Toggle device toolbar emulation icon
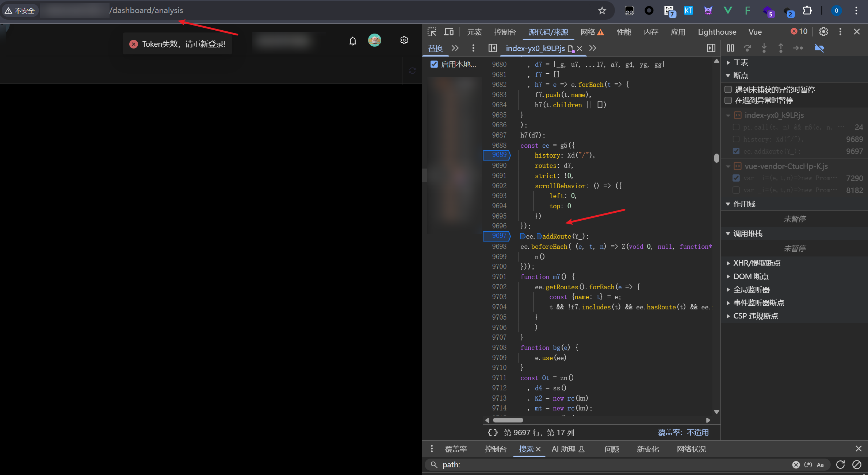 point(448,32)
